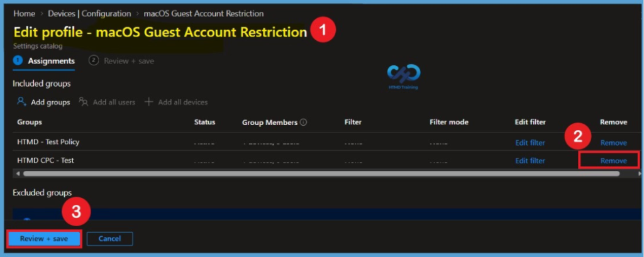
Task: Click the Included groups heading
Action: tap(42, 84)
